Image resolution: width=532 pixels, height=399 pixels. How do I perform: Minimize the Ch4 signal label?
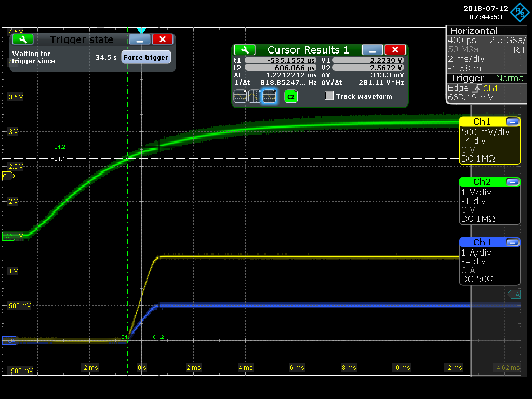point(512,242)
